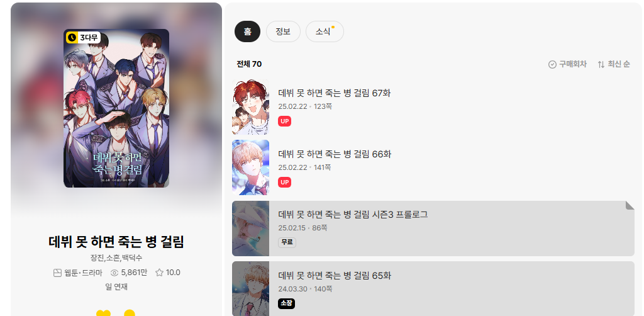The image size is (644, 316).
Task: Click the 웹툰·드라마 genre icon
Action: tap(57, 273)
